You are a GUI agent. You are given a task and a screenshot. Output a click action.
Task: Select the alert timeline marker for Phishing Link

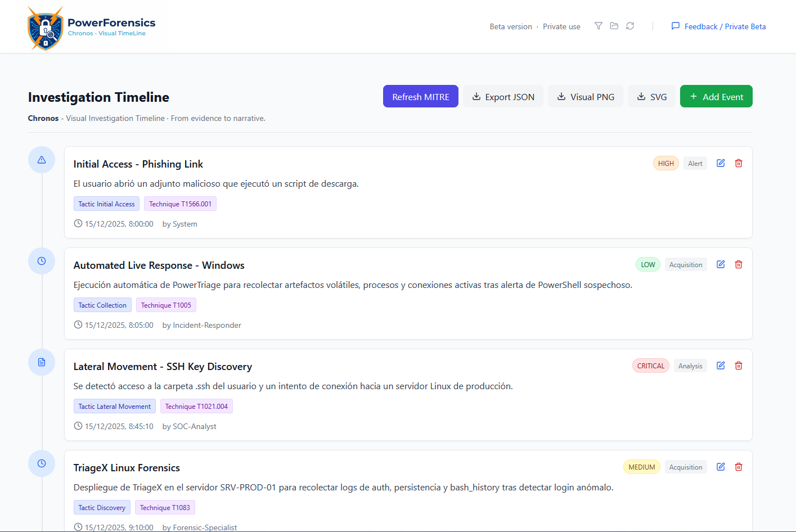pyautogui.click(x=42, y=160)
